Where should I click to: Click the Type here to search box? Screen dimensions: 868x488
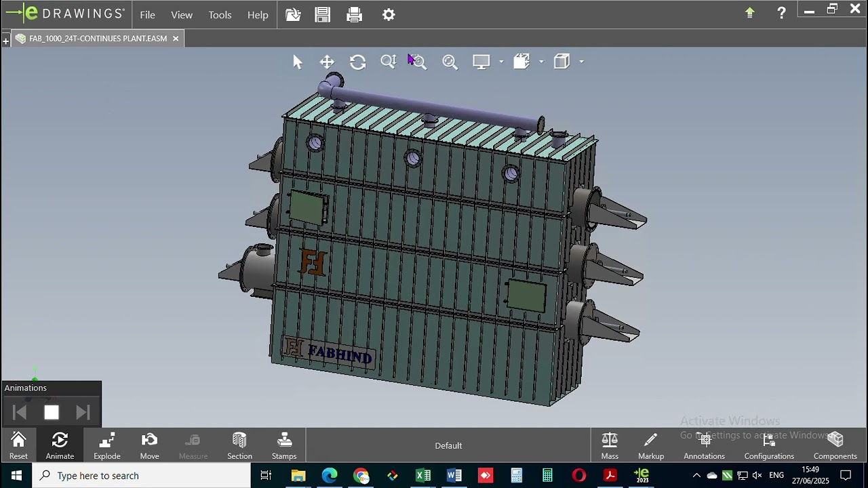[x=142, y=476]
